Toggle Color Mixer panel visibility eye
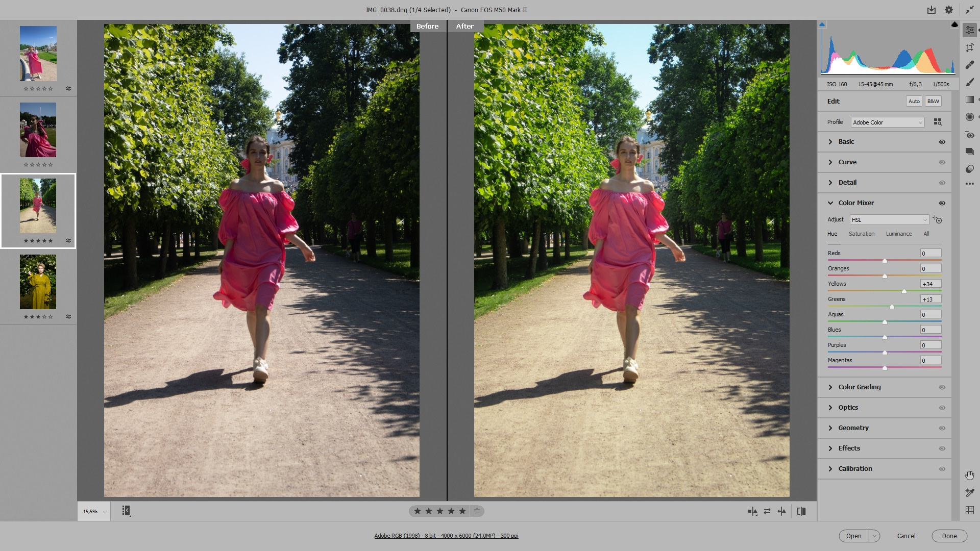Image resolution: width=980 pixels, height=551 pixels. [942, 203]
